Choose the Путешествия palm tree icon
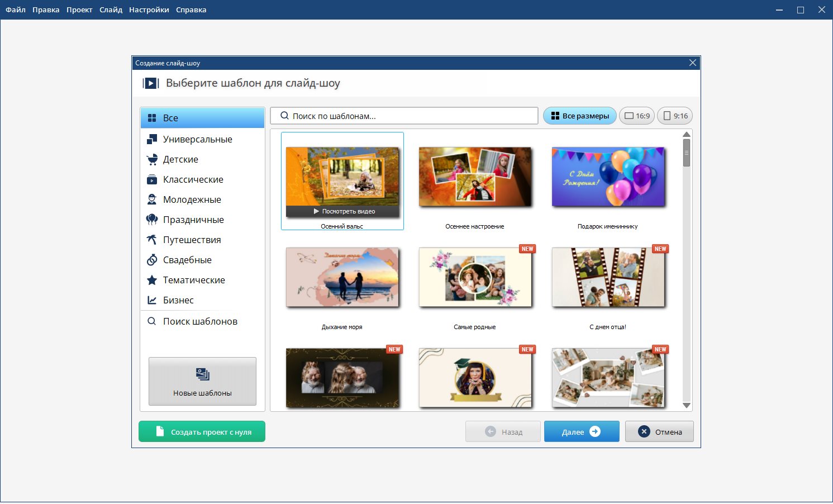The width and height of the screenshot is (833, 504). coord(152,240)
